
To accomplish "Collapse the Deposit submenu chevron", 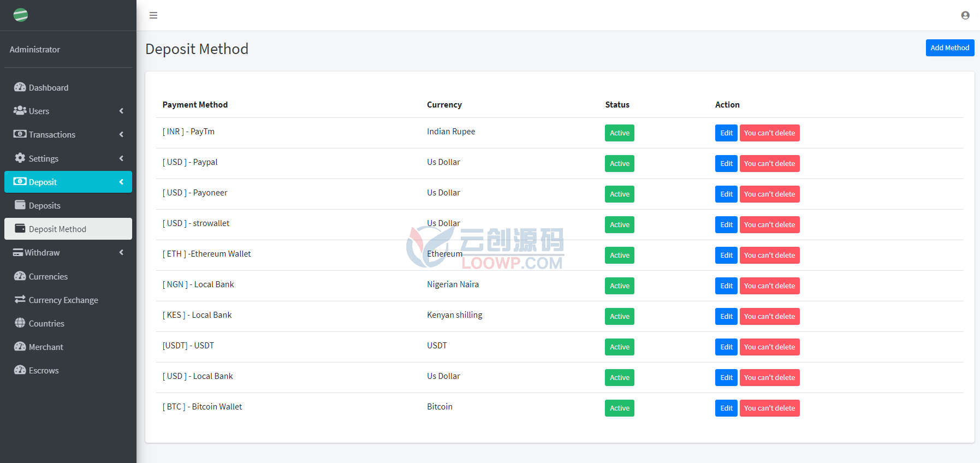I will (121, 182).
